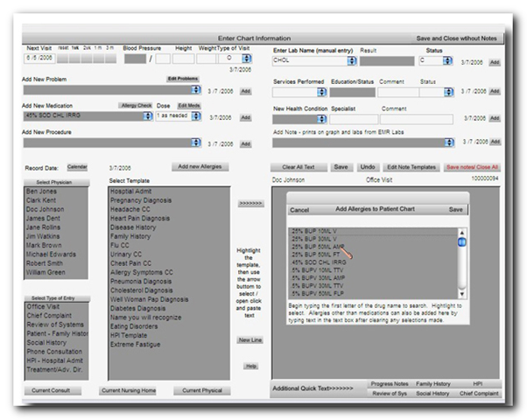This screenshot has width=527, height=420.
Task: Click the first Blood Pressure input field
Action: coord(135,59)
